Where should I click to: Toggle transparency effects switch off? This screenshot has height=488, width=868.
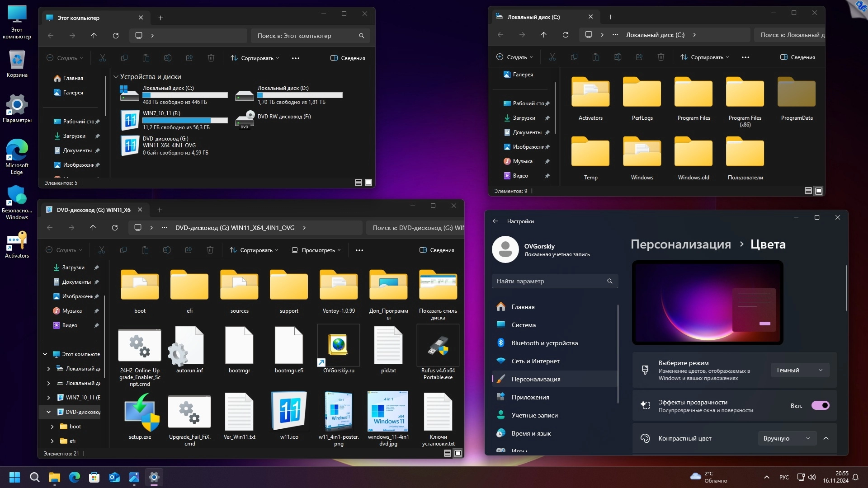820,405
